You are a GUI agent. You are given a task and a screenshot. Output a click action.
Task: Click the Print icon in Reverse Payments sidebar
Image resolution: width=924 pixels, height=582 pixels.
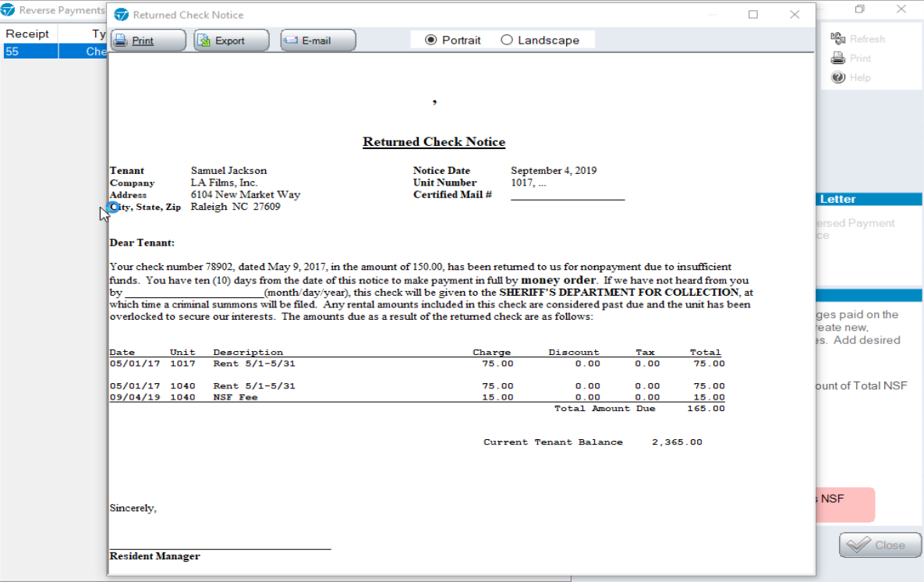click(838, 58)
